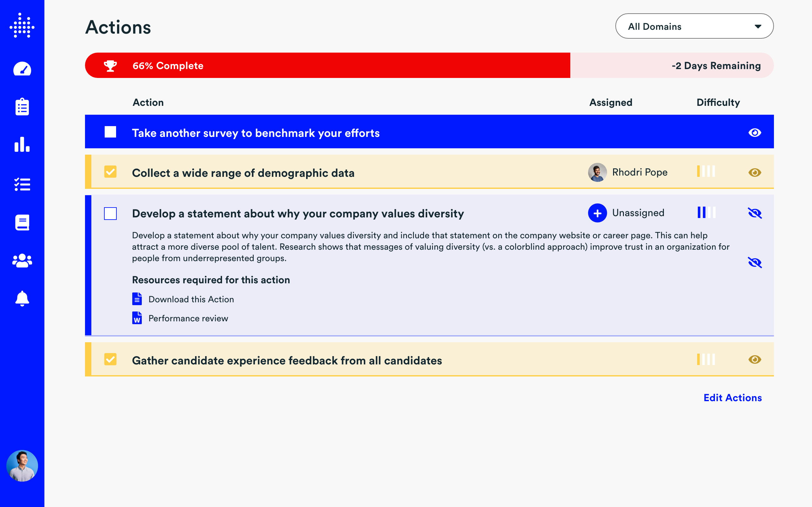Open the bar chart analytics icon
Viewport: 812px width, 507px height.
click(22, 144)
